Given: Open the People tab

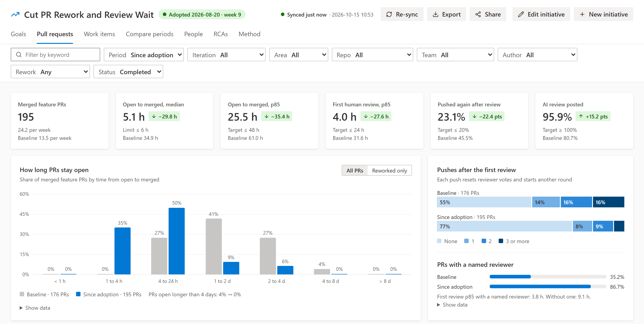Looking at the screenshot, I should click(x=193, y=34).
